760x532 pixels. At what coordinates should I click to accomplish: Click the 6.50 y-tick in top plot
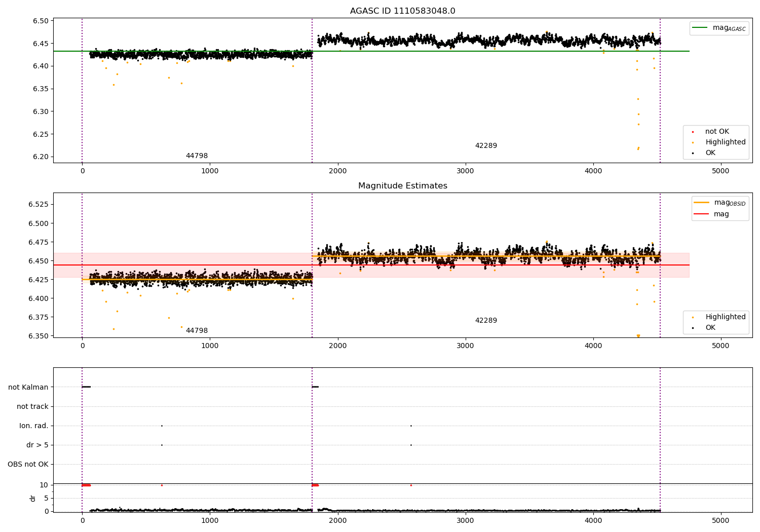[41, 21]
